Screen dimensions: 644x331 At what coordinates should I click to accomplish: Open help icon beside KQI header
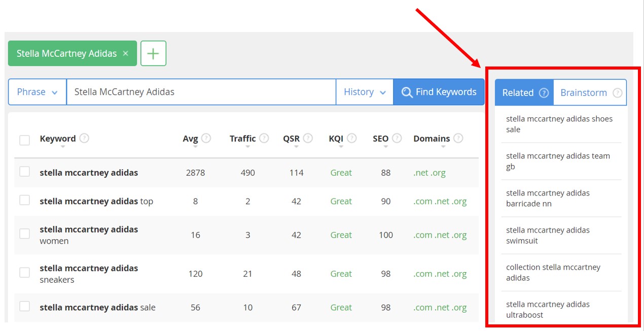pyautogui.click(x=351, y=138)
